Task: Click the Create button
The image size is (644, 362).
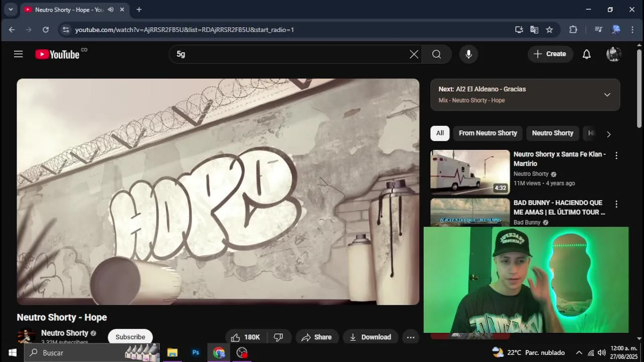Action: [550, 54]
